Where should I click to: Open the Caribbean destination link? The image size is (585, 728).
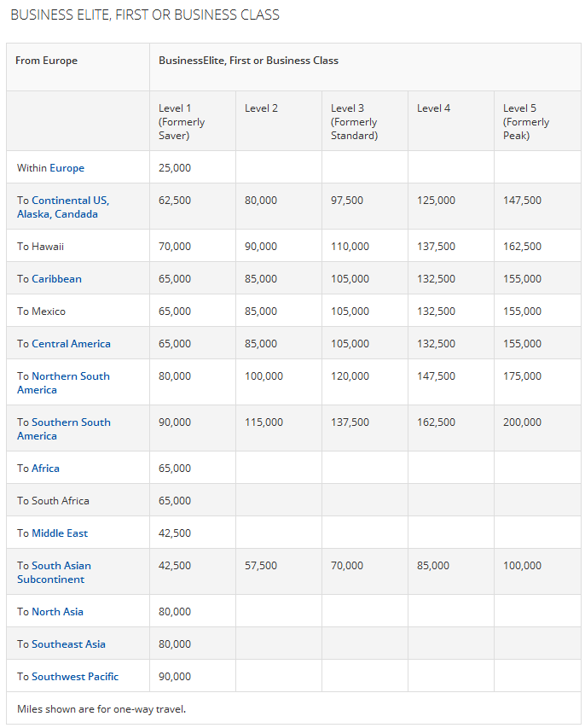click(x=56, y=279)
